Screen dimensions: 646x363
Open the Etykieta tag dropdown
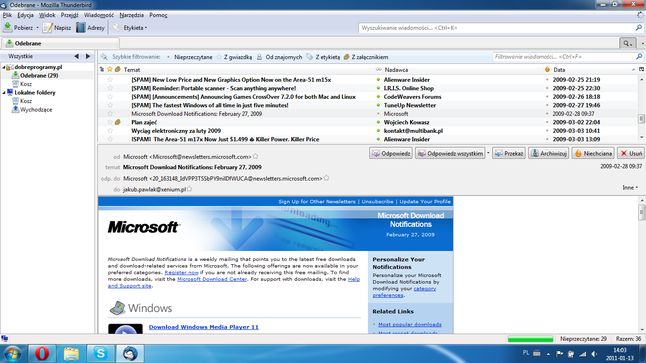(x=132, y=28)
